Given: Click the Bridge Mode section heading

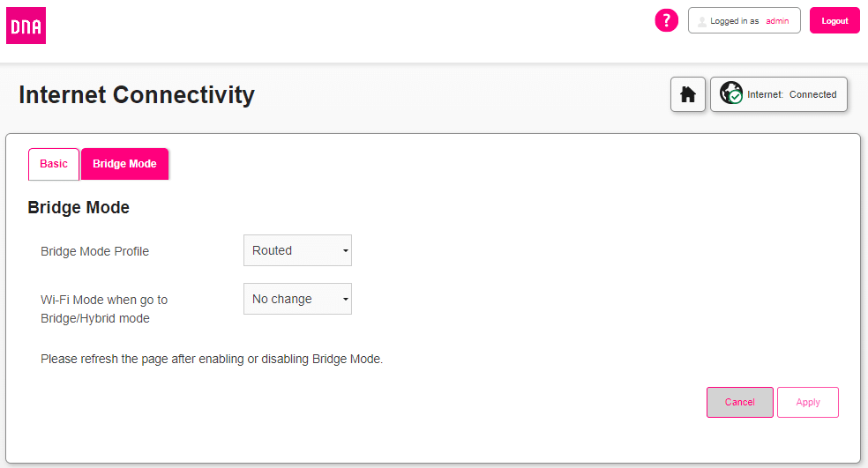Looking at the screenshot, I should (79, 208).
